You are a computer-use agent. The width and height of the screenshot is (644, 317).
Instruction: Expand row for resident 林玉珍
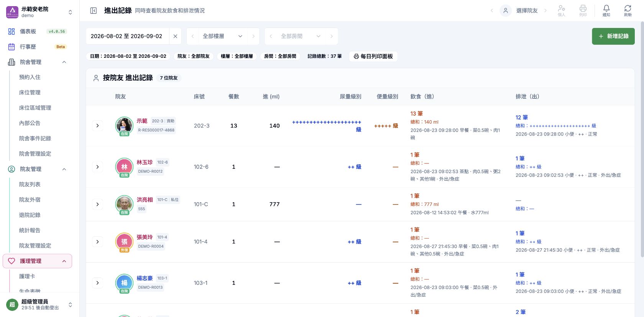(x=98, y=167)
